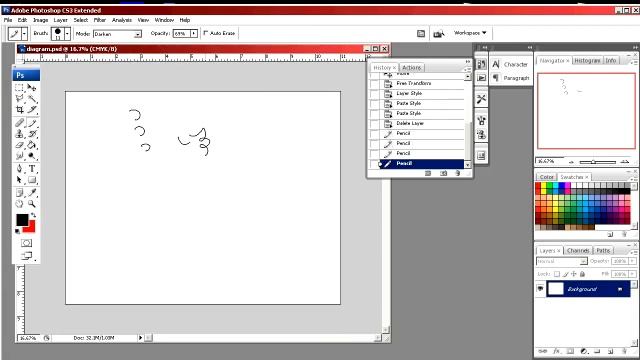Select the Crop tool

[19, 109]
